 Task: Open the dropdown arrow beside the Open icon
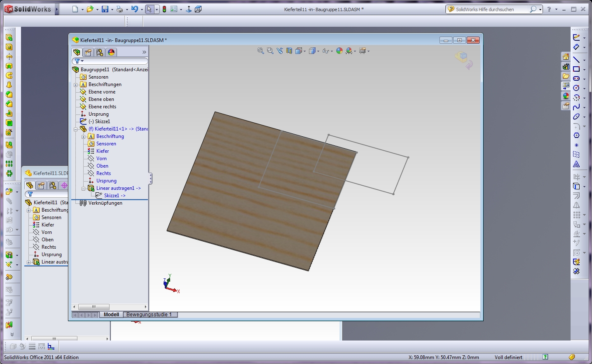[x=97, y=9]
